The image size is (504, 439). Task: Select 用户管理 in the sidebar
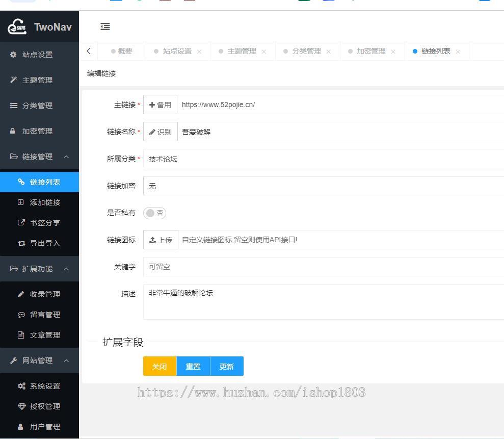(x=39, y=427)
